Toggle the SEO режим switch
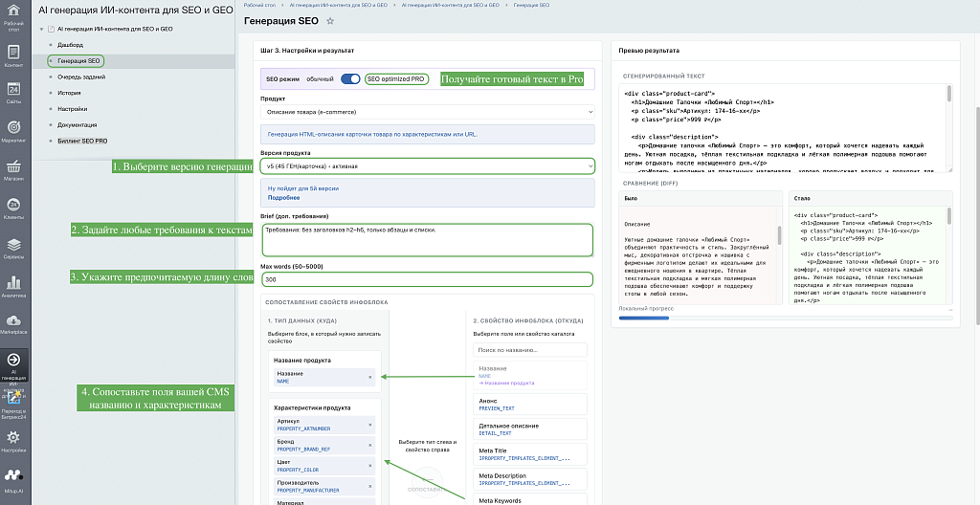 [x=350, y=79]
